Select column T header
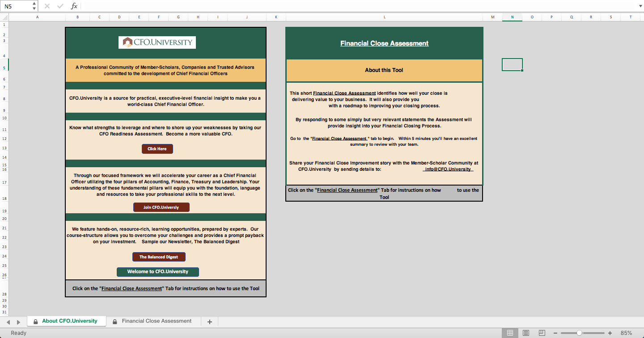The height and width of the screenshot is (338, 644). (x=631, y=17)
